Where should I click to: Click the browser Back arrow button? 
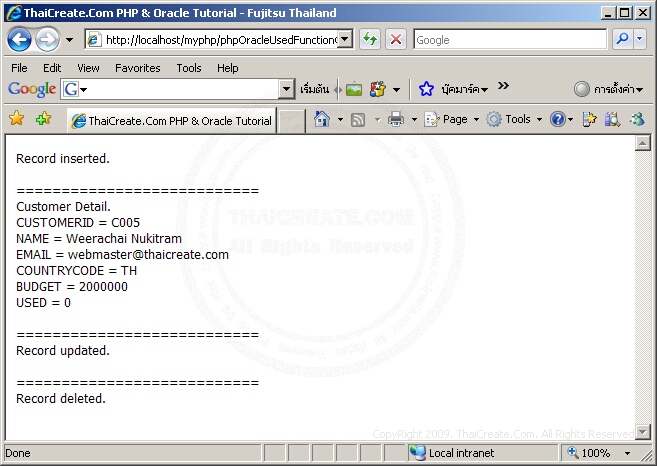click(19, 40)
